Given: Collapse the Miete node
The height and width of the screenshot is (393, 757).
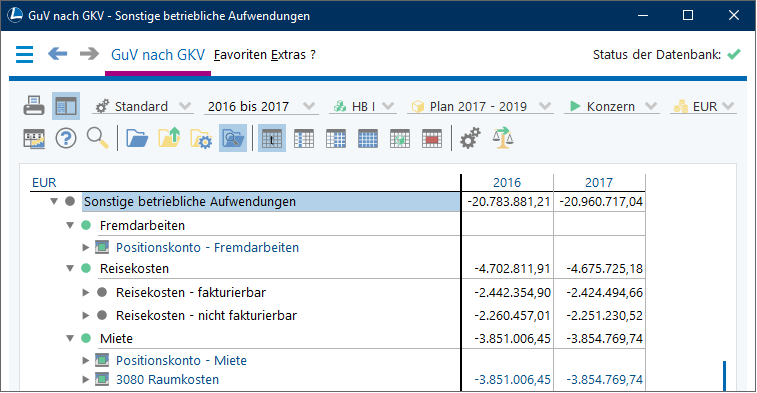Looking at the screenshot, I should tap(70, 338).
